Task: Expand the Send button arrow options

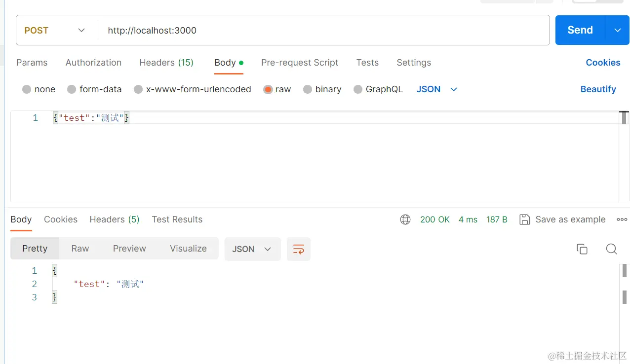Action: click(x=618, y=30)
